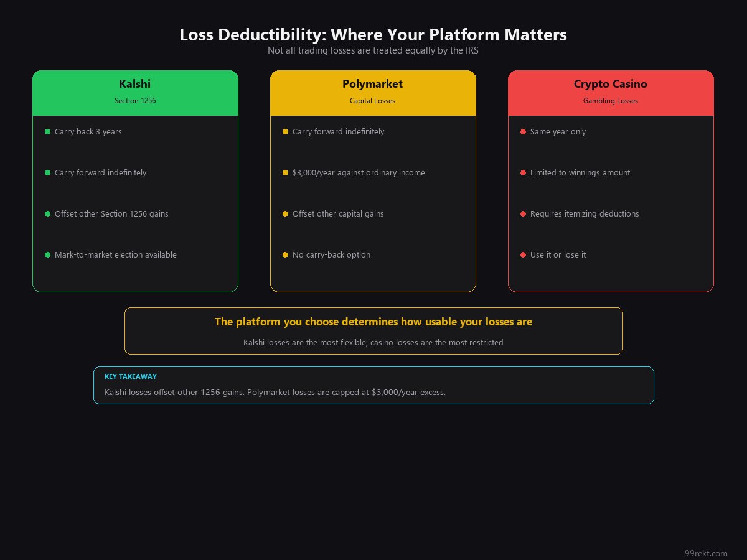Expand the Kalshi Section 1256 card
Image resolution: width=747 pixels, height=560 pixels.
135,180
